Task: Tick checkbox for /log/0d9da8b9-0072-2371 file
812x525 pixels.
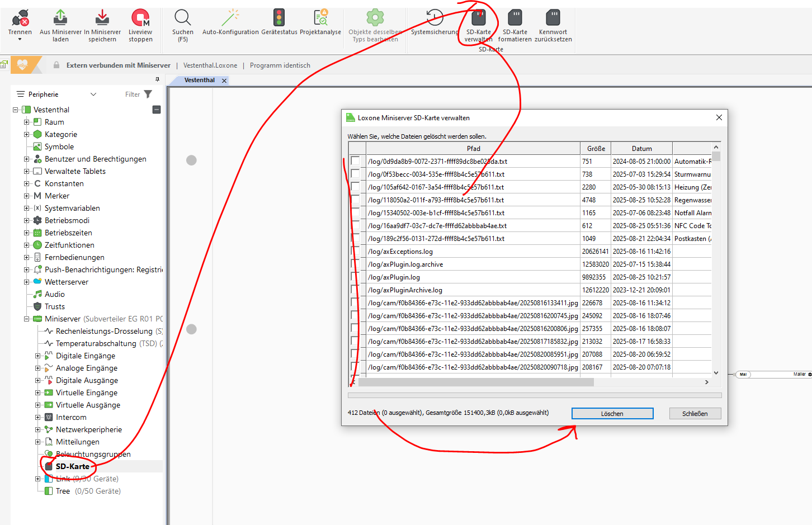Action: [355, 161]
